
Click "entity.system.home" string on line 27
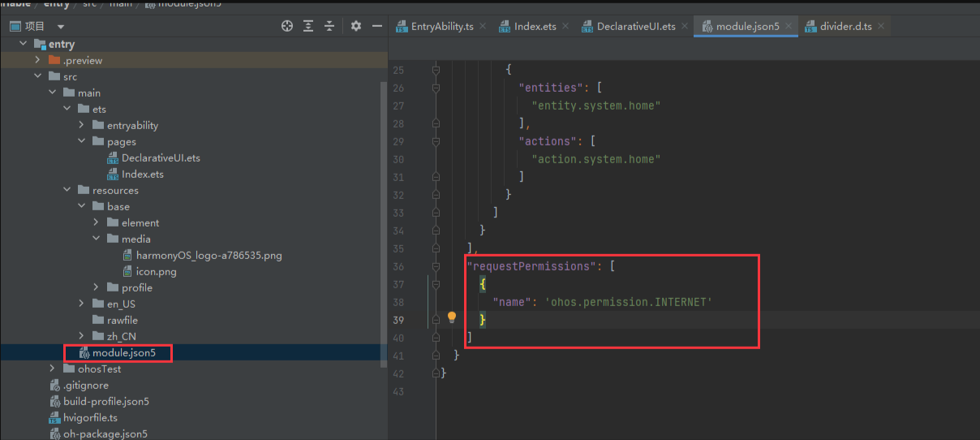596,106
